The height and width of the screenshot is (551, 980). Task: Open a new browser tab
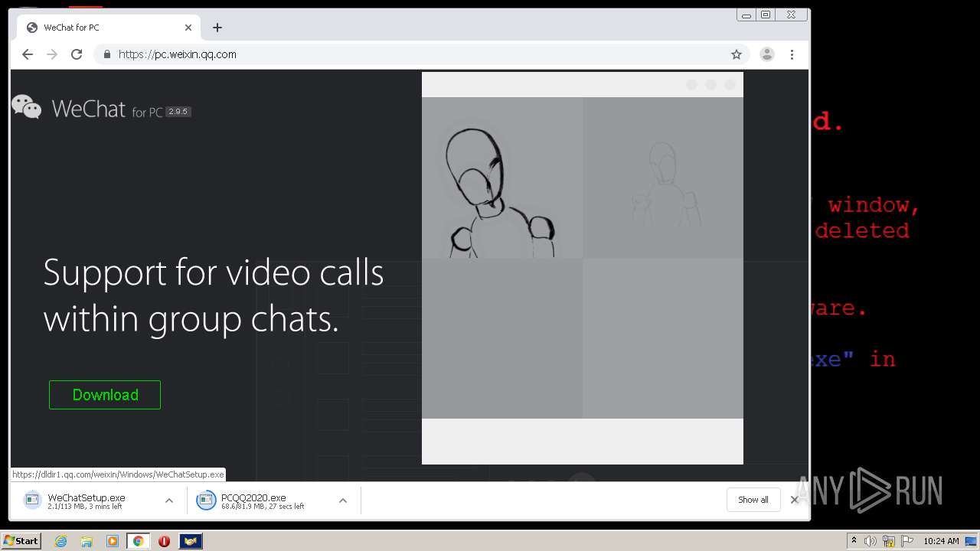(217, 28)
